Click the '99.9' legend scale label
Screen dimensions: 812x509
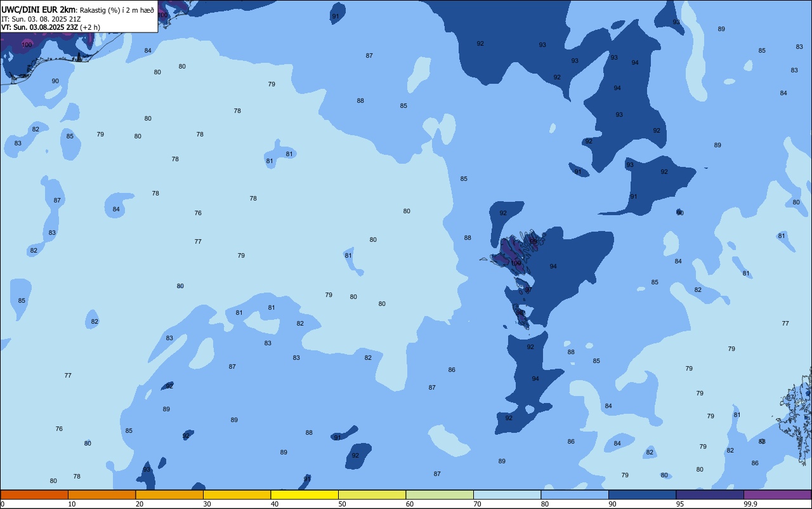point(750,504)
